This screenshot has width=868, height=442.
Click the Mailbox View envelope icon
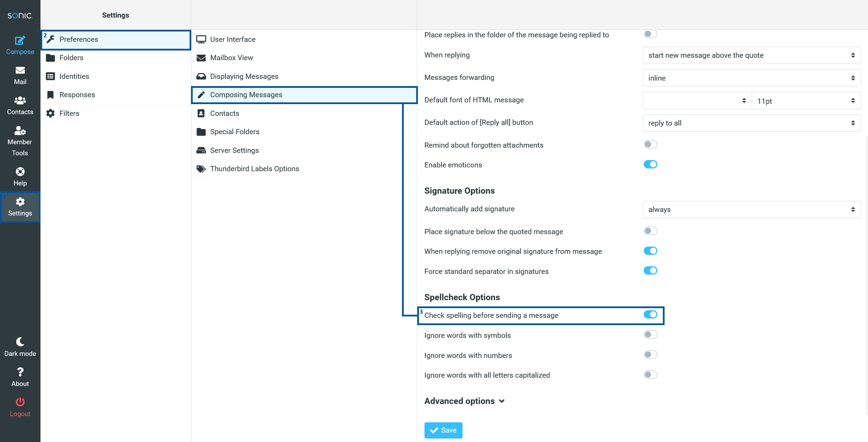coord(201,58)
